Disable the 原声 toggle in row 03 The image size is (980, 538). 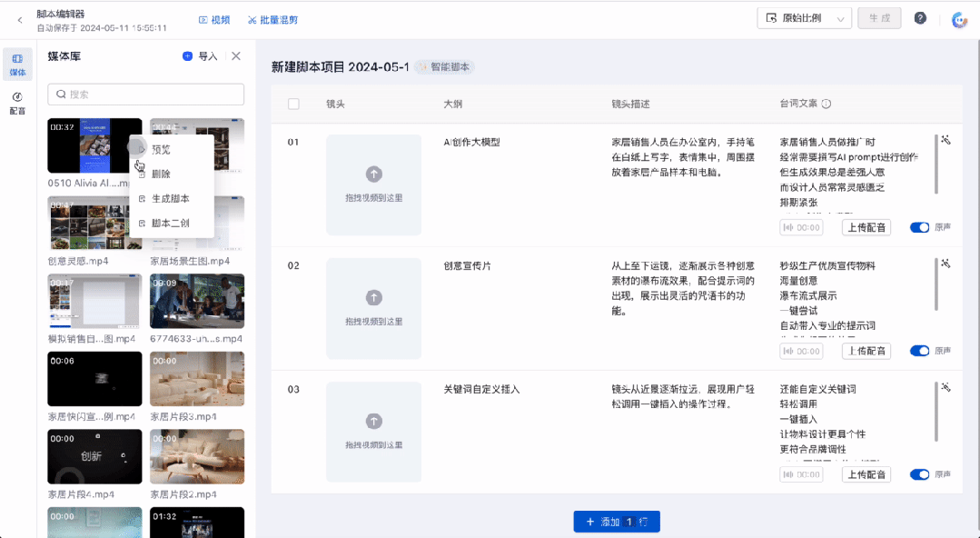tap(919, 474)
